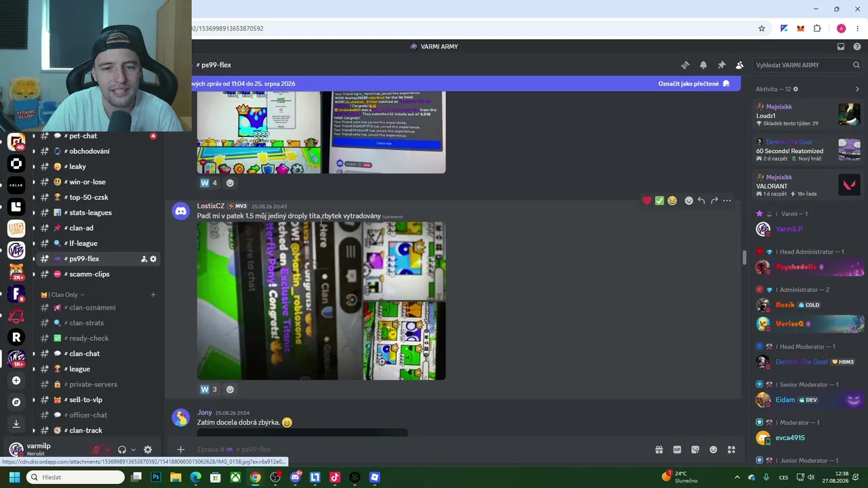The width and height of the screenshot is (868, 488).
Task: Collapse the Clan Only category
Action: (63, 295)
